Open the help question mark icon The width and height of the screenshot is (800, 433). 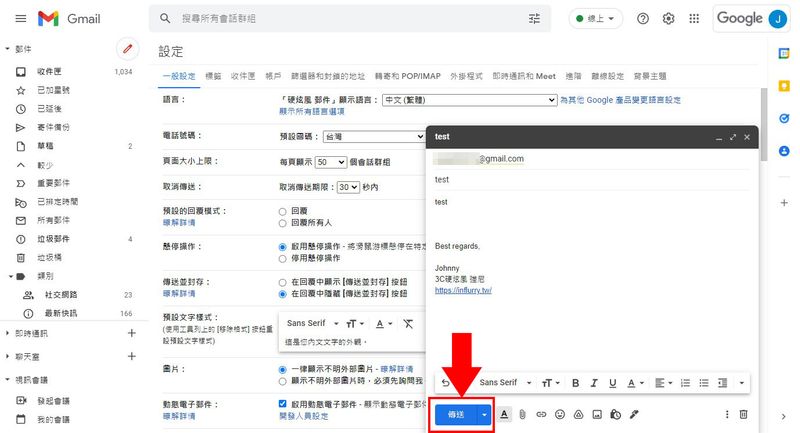click(643, 19)
